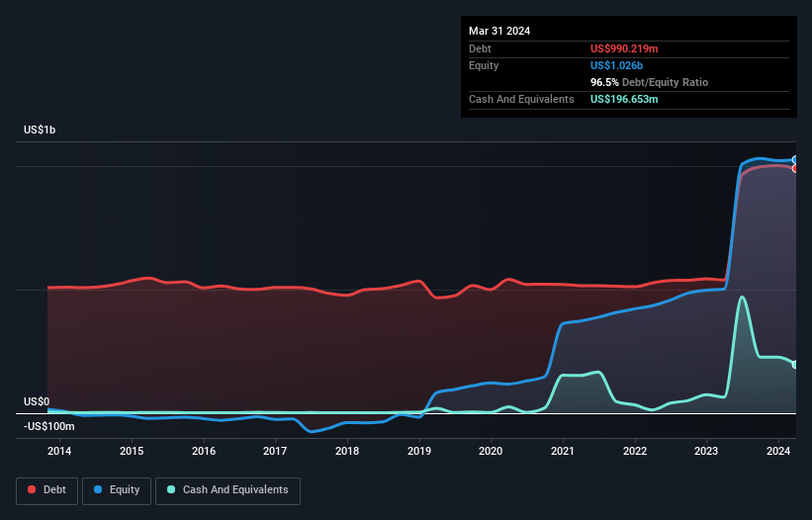
Task: Click the 2020 axis label
Action: point(491,451)
